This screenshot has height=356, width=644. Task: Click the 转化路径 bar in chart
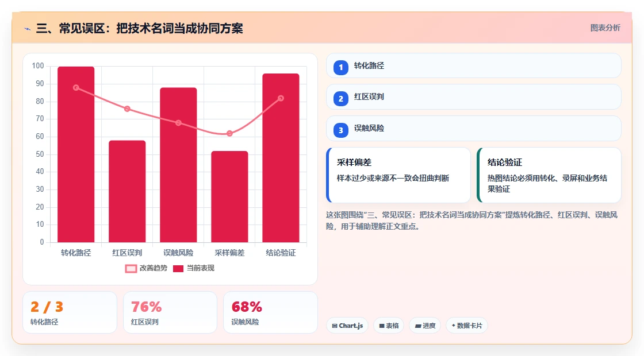click(x=76, y=154)
